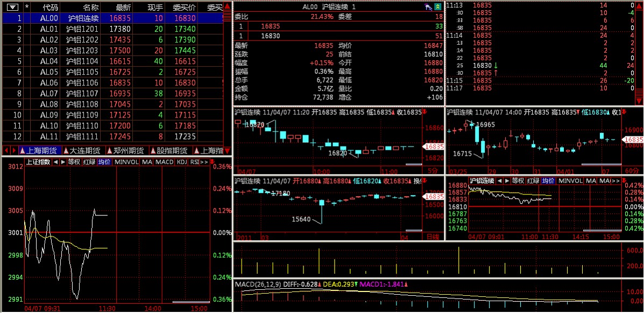Toggle 等权 in 沪铝连续 intraday chart
The image size is (644, 313).
[518, 180]
